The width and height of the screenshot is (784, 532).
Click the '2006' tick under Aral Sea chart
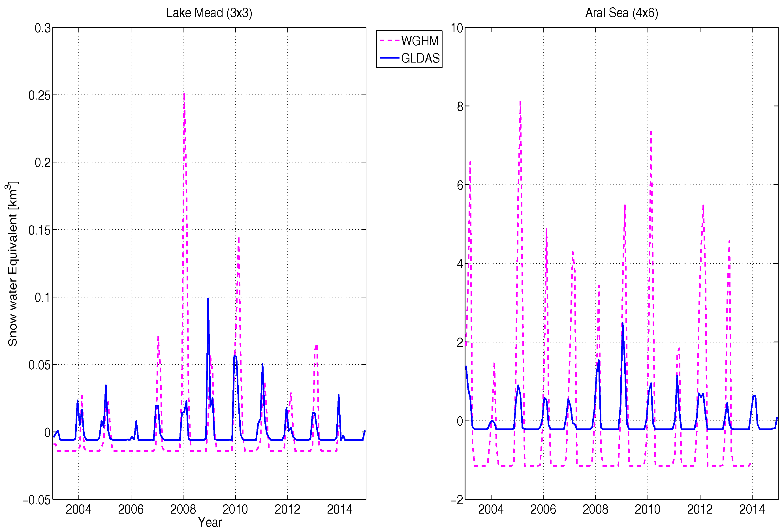[x=543, y=509]
